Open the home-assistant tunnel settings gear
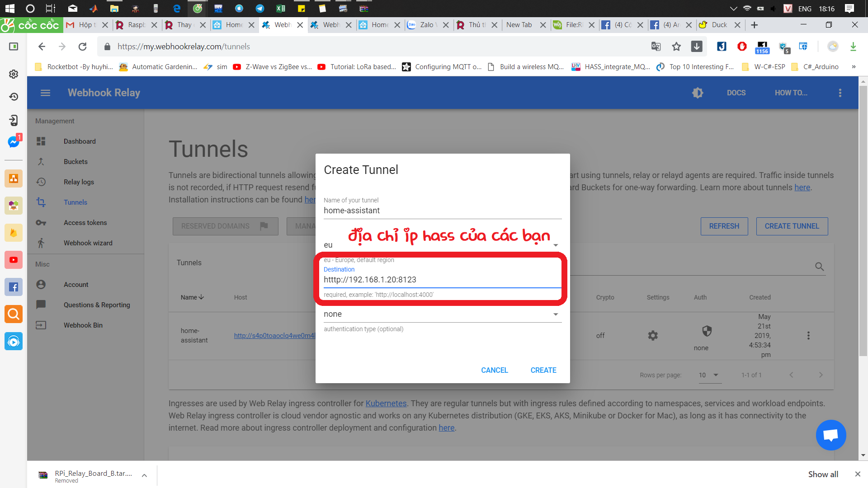 (x=653, y=335)
